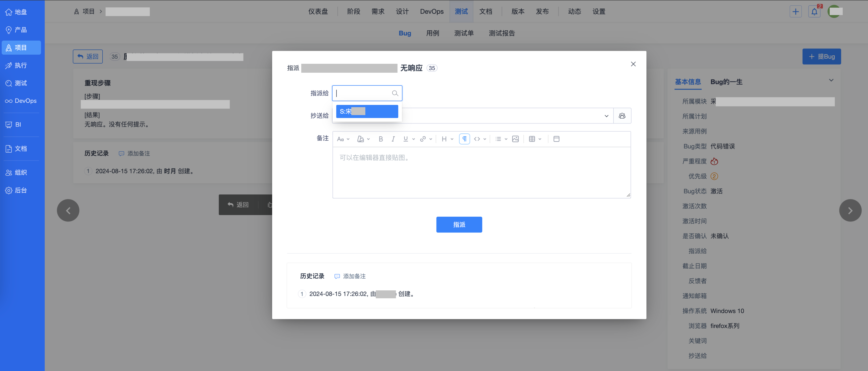This screenshot has width=868, height=371.
Task: Click the insert image icon in the editor
Action: (515, 139)
